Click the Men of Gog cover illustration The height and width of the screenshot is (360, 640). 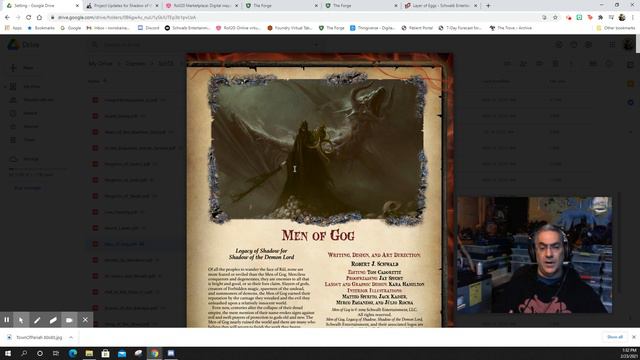pos(318,149)
